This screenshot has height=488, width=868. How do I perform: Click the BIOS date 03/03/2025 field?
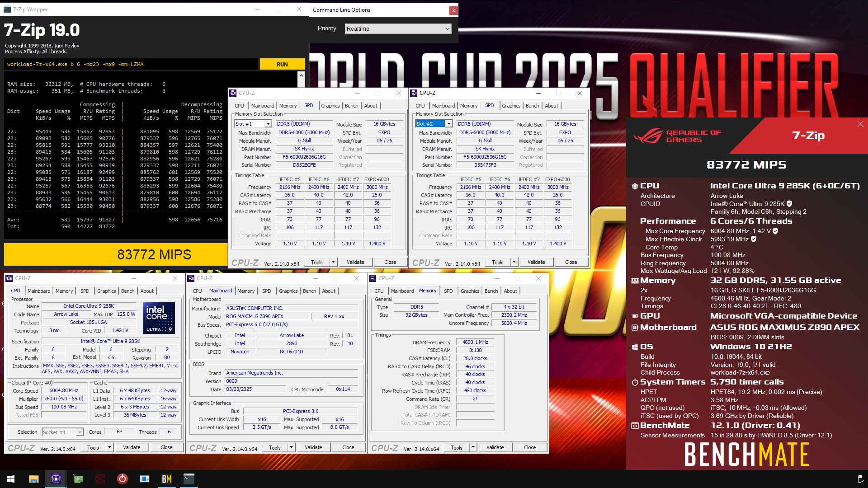point(255,389)
